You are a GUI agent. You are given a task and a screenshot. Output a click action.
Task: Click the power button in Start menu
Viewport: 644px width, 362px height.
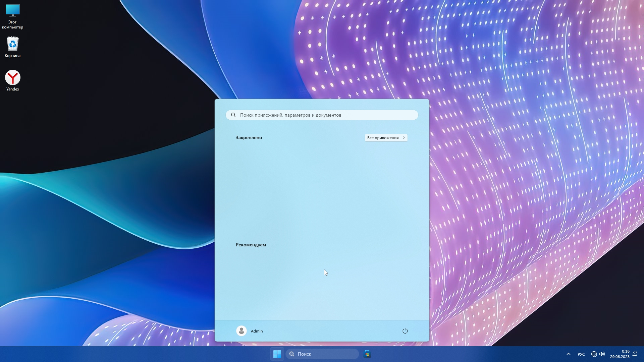405,331
